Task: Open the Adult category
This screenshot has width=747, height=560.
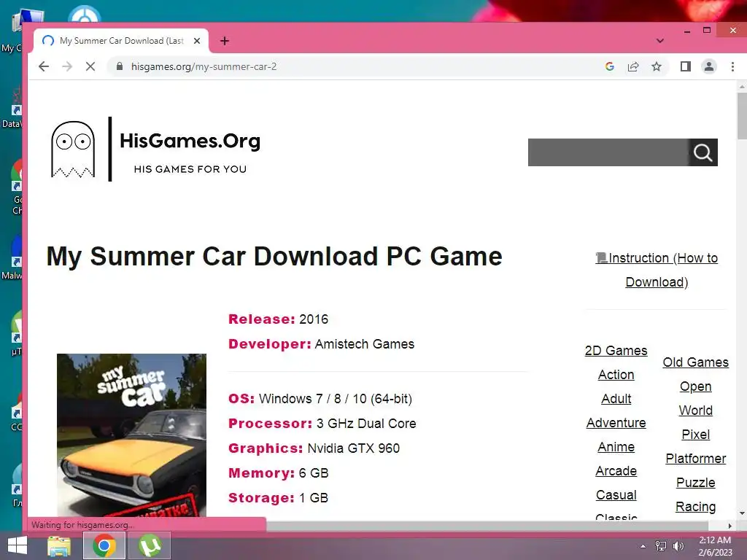Action: [x=616, y=399]
